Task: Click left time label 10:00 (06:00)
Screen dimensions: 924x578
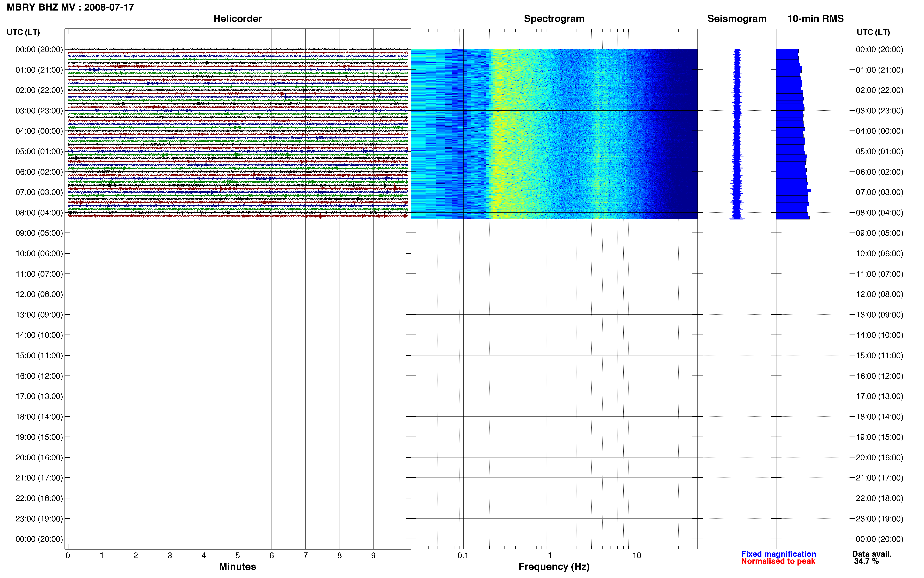Action: coord(39,253)
